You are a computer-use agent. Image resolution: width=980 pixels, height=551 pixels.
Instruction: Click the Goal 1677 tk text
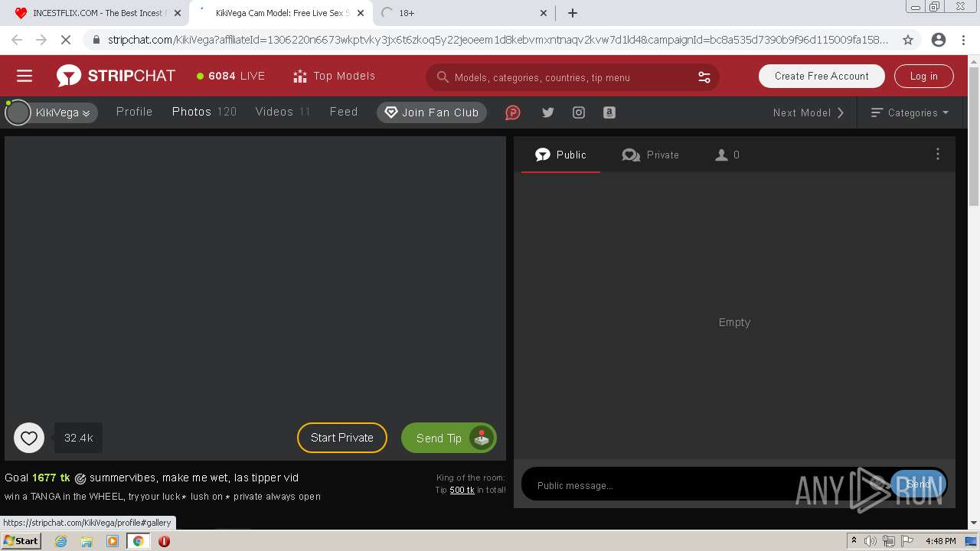(x=38, y=478)
